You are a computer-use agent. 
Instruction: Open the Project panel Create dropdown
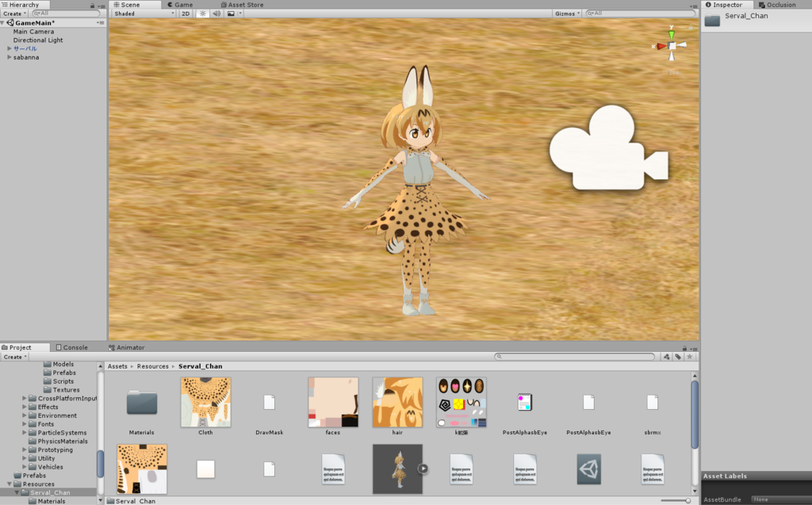pos(15,357)
